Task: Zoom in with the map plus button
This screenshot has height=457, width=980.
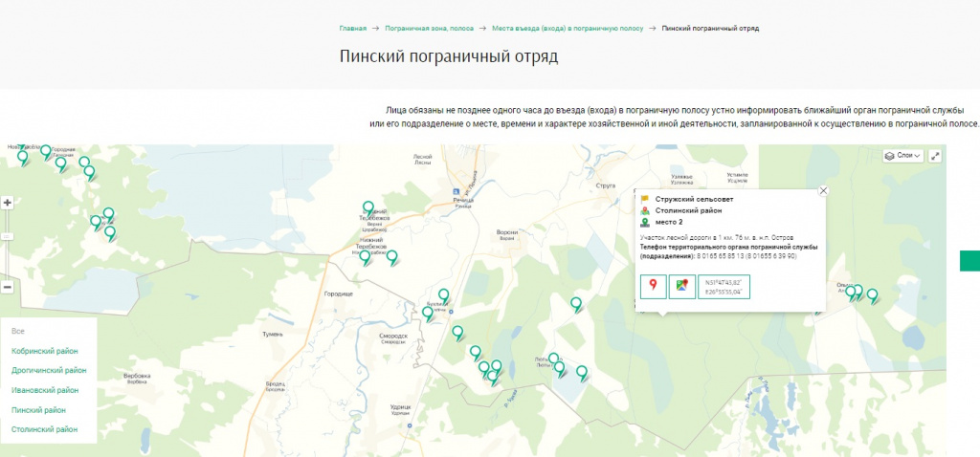Action: pyautogui.click(x=8, y=203)
